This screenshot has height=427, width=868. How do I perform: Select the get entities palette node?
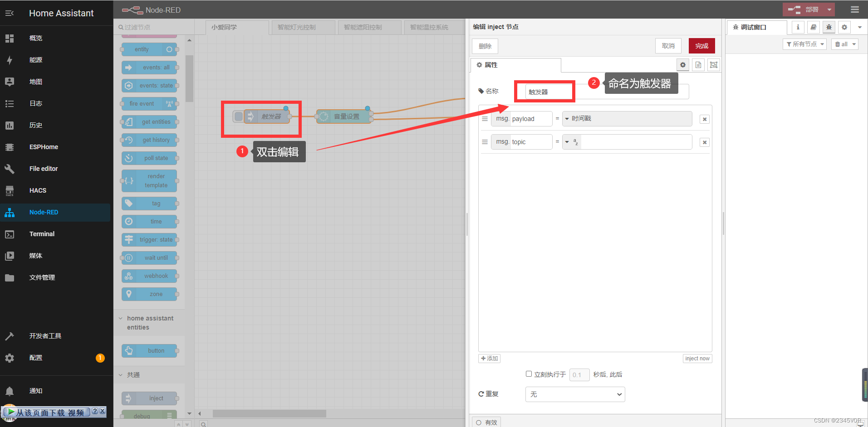click(149, 122)
